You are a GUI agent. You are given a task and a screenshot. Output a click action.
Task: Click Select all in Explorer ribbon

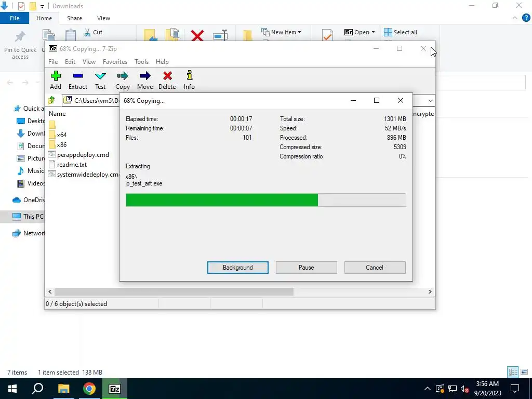pos(401,32)
